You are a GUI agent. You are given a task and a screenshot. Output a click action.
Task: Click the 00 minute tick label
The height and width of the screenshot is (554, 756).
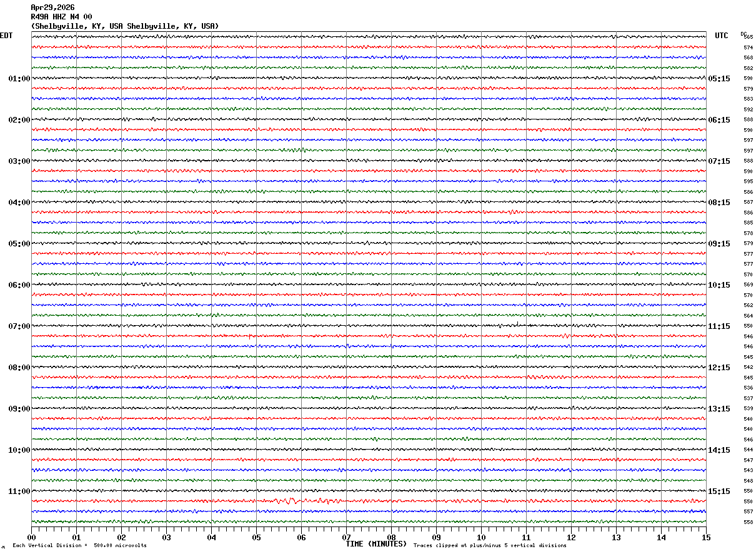coord(31,537)
